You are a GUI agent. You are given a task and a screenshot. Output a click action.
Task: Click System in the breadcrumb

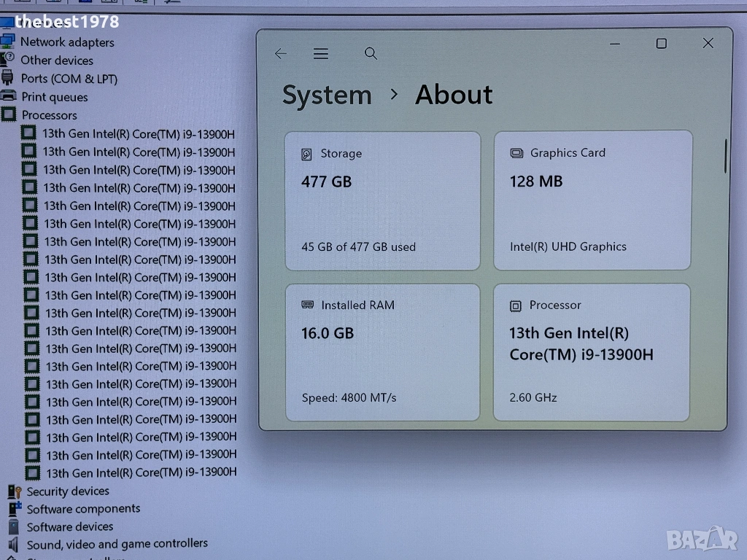coord(327,96)
